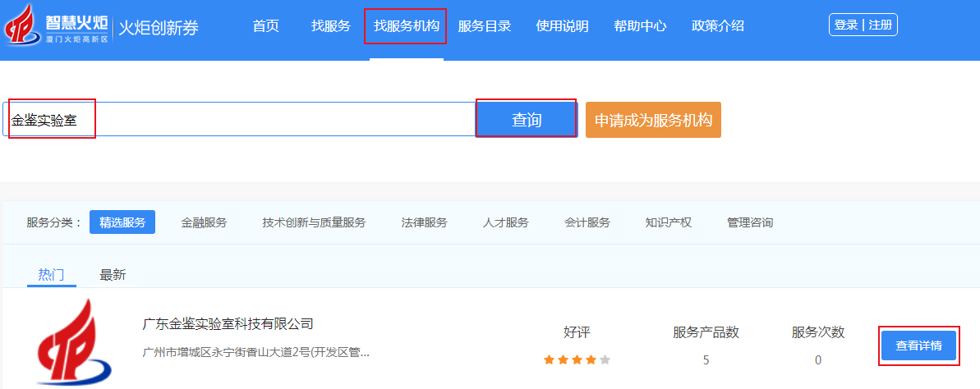
Task: Click the 服务产品数 value 5
Action: 706,360
